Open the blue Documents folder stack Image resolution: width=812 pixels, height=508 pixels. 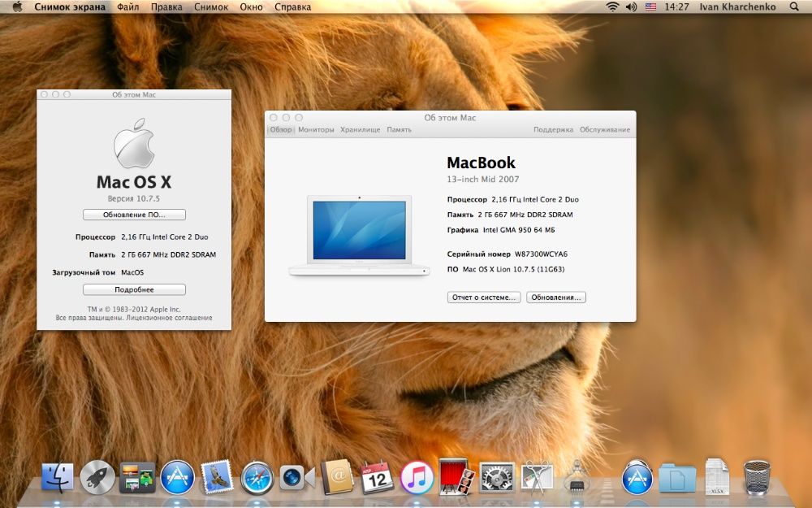[677, 479]
